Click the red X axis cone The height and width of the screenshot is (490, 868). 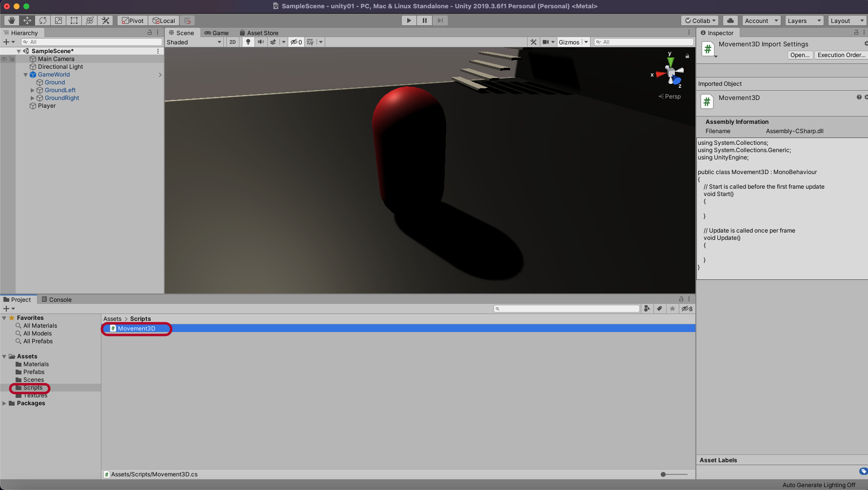click(660, 74)
